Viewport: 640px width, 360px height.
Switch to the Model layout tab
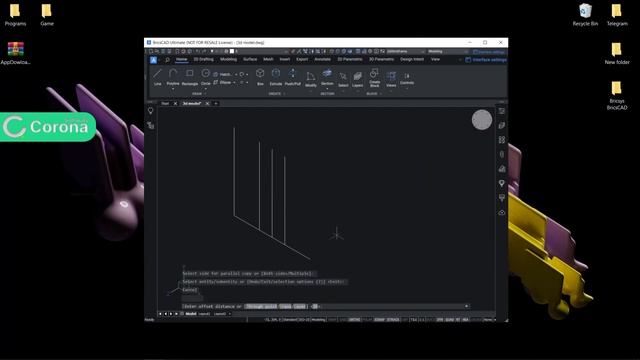tap(191, 314)
